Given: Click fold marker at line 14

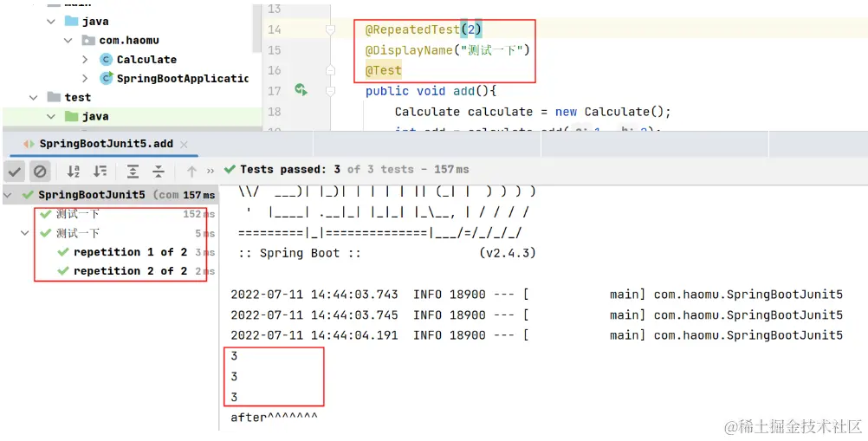Looking at the screenshot, I should pyautogui.click(x=331, y=29).
